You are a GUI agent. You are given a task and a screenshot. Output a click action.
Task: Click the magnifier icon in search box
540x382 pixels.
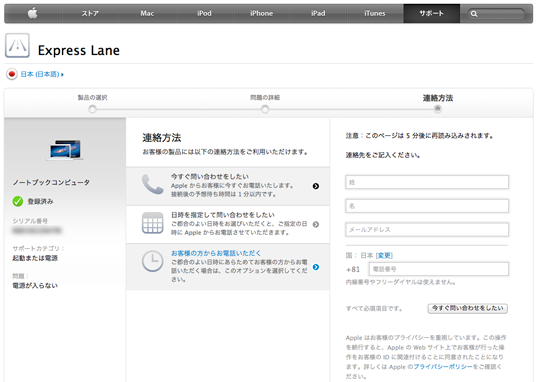pos(474,14)
